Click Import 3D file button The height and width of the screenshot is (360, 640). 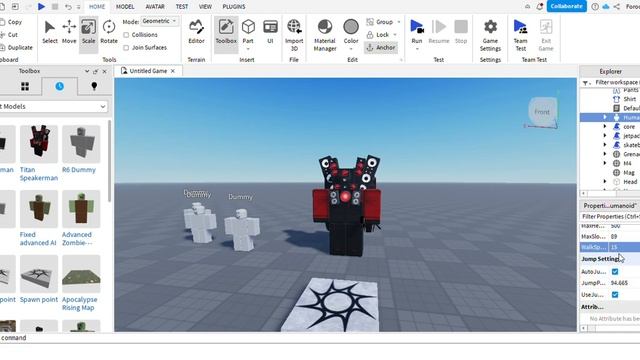[294, 36]
